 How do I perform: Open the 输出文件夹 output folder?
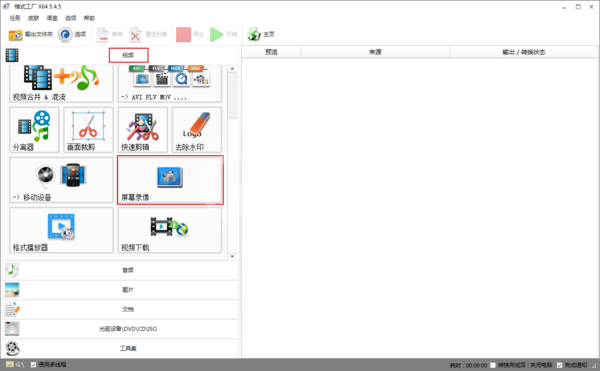click(x=31, y=34)
